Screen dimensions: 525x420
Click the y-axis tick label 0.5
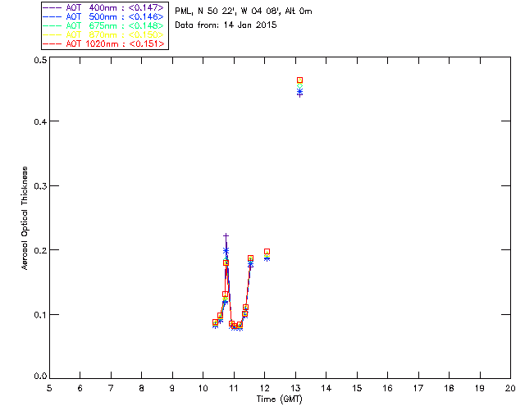pos(40,60)
